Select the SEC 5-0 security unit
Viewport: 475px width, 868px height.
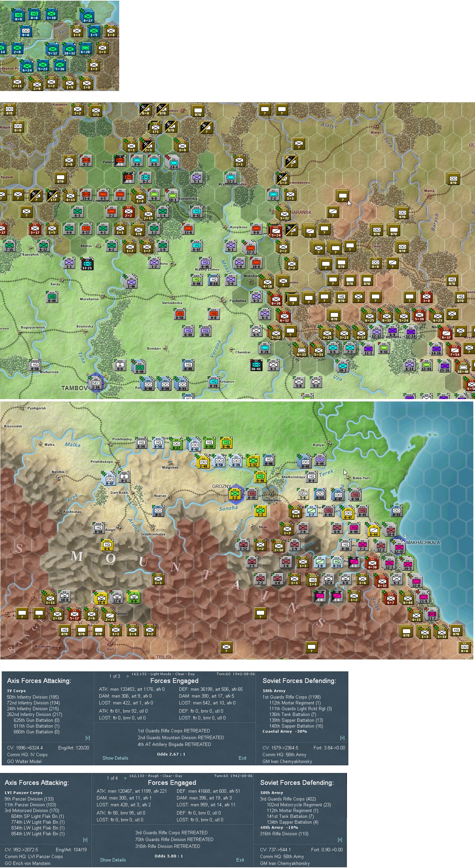pos(303,493)
